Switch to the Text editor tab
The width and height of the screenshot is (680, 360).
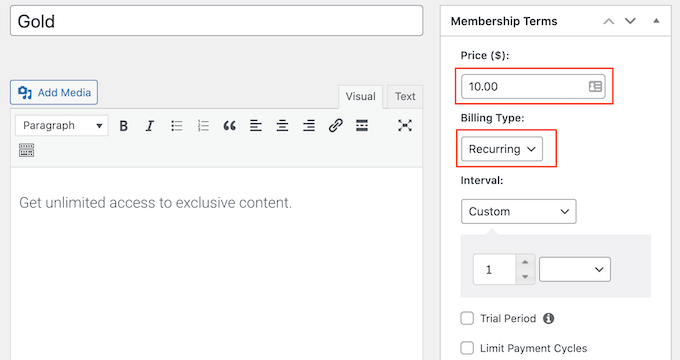(405, 96)
